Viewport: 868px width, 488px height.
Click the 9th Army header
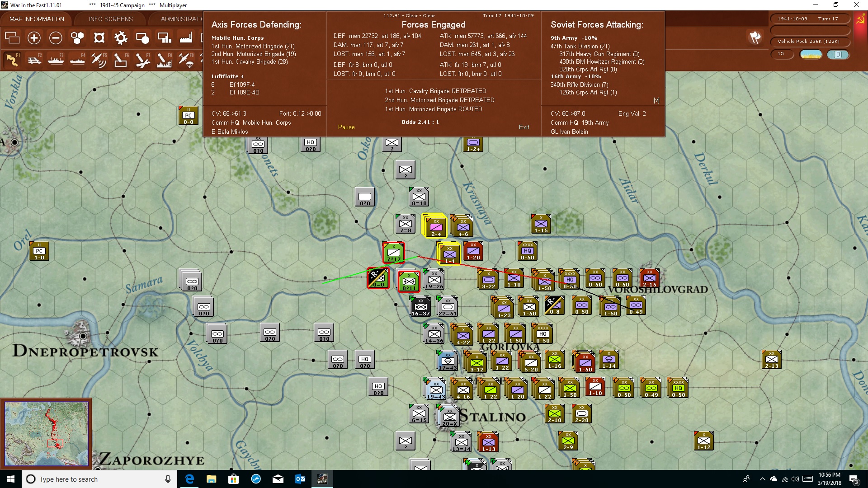click(x=574, y=38)
